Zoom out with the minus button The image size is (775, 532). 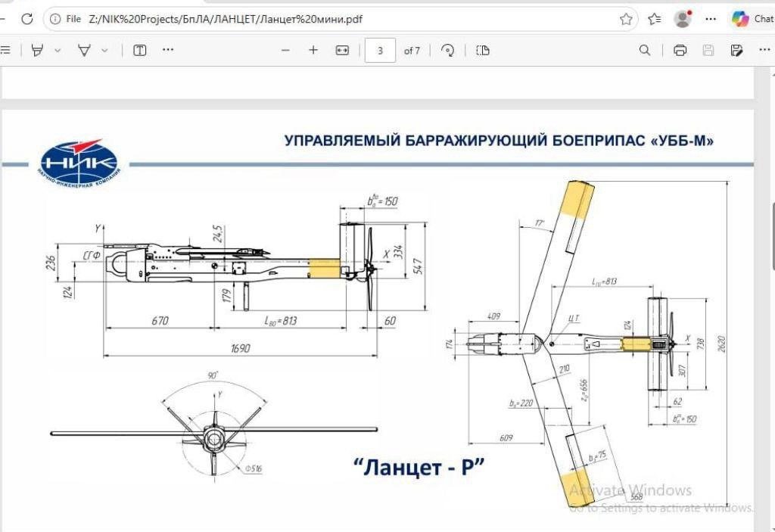point(285,50)
